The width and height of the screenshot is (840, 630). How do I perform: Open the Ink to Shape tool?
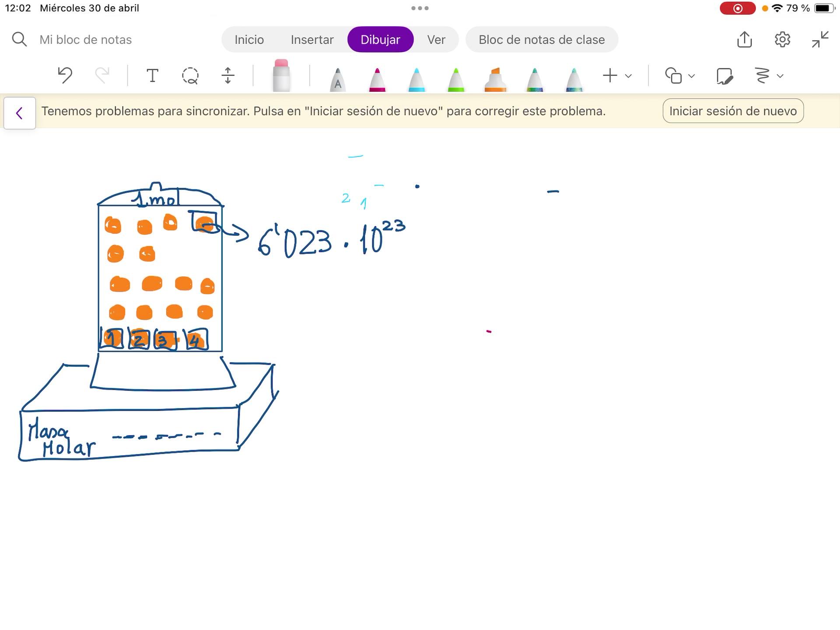(724, 76)
